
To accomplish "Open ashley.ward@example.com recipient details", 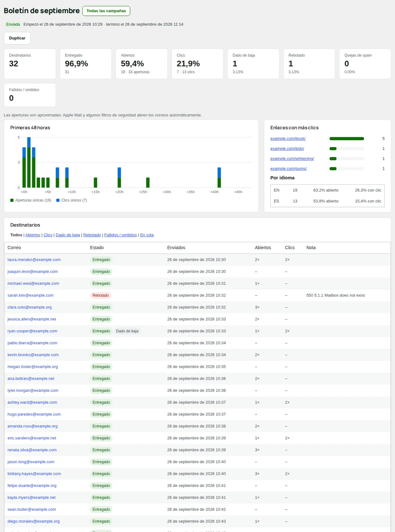I will 32,402.
